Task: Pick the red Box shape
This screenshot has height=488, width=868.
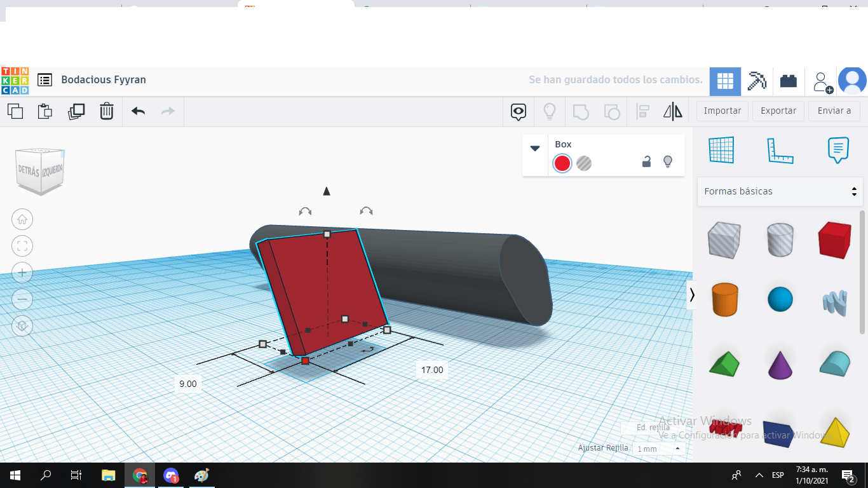Action: [834, 240]
